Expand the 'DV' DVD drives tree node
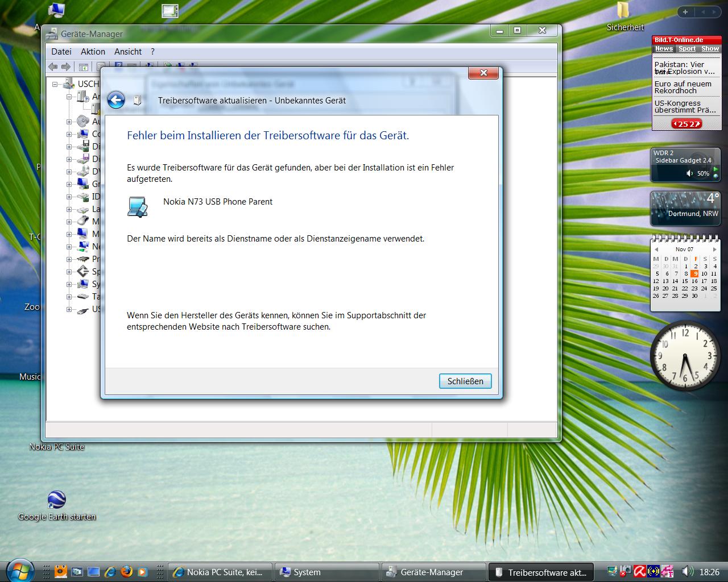This screenshot has width=728, height=582. [69, 172]
